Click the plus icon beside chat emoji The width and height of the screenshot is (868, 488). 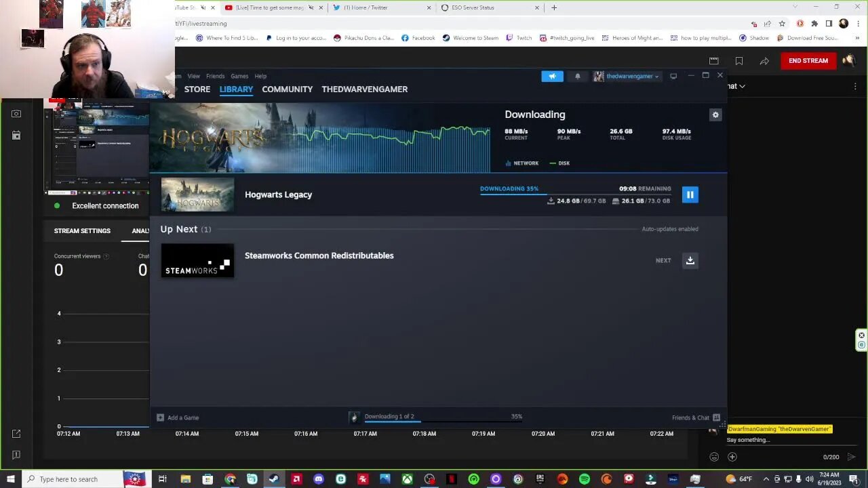coord(732,457)
